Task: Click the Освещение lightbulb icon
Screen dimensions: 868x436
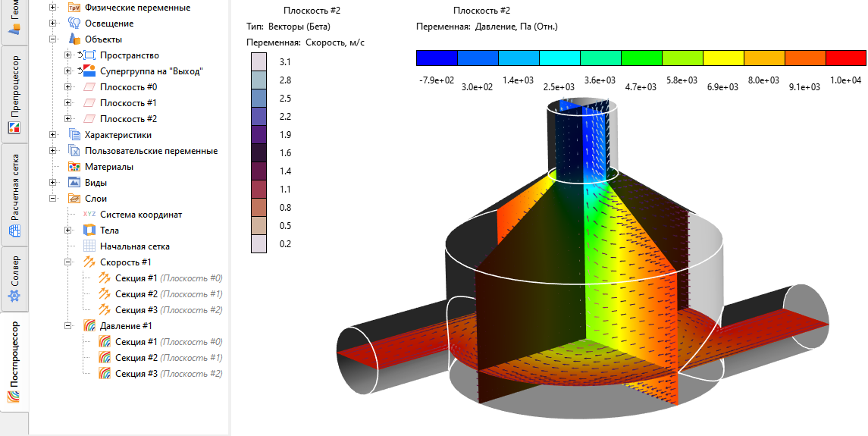Action: (75, 24)
